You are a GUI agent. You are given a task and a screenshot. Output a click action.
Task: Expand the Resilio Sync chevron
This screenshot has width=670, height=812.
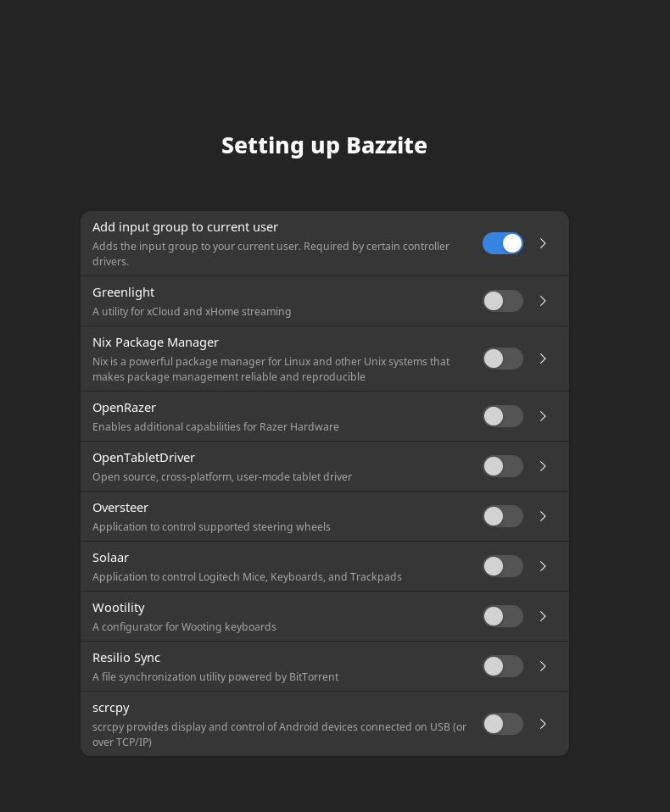point(544,666)
